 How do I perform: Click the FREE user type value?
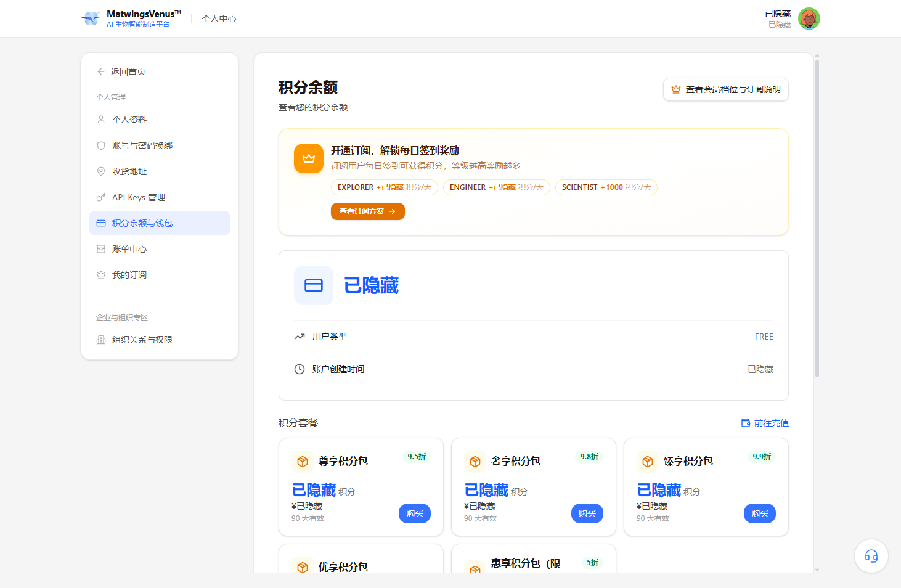point(764,337)
